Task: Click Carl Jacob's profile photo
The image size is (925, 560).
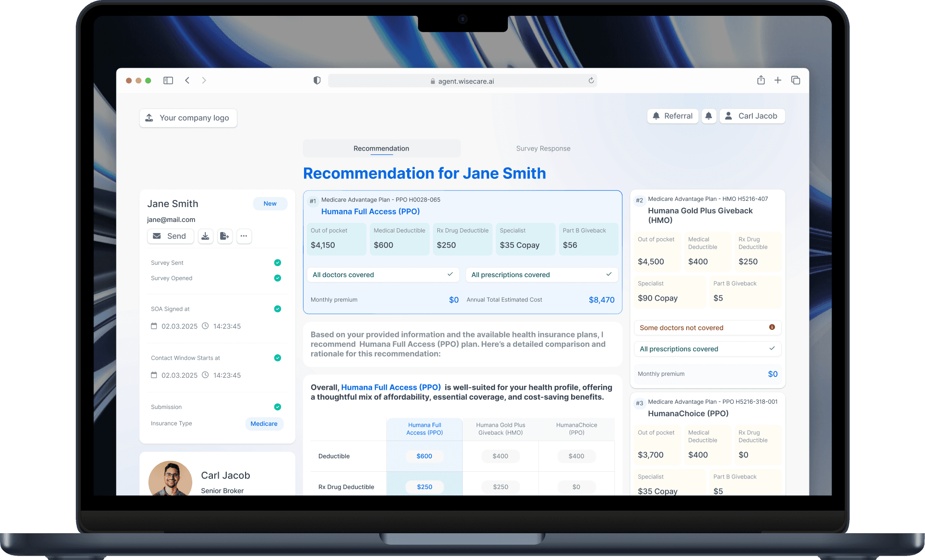Action: 170,478
